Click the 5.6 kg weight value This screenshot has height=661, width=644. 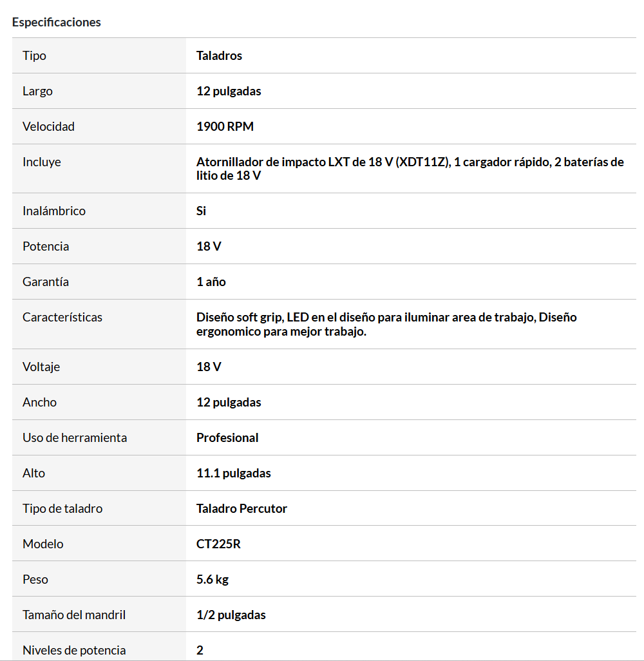click(x=213, y=579)
